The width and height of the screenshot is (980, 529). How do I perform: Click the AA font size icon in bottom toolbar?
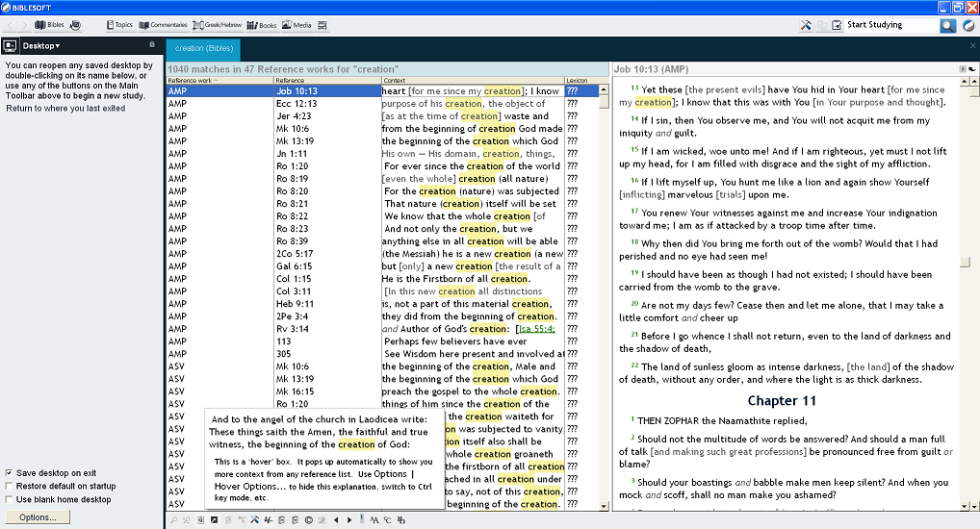(x=374, y=519)
